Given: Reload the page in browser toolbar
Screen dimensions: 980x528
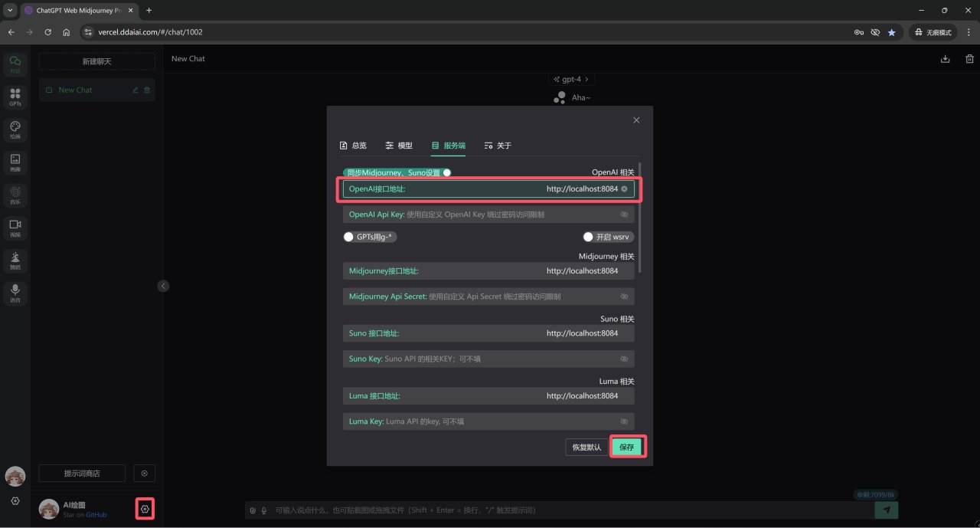Looking at the screenshot, I should coord(48,32).
